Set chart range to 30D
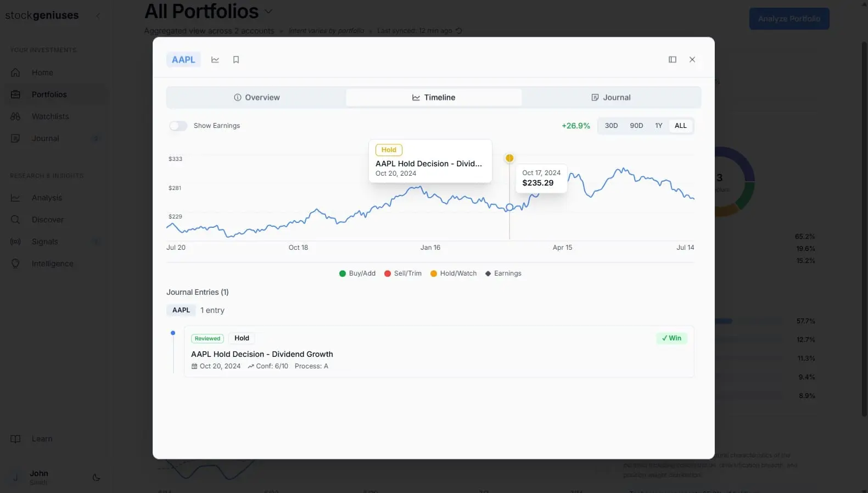The image size is (868, 493). [611, 126]
